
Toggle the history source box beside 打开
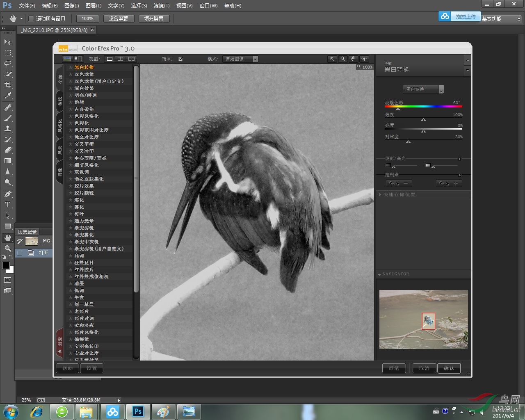click(x=20, y=253)
